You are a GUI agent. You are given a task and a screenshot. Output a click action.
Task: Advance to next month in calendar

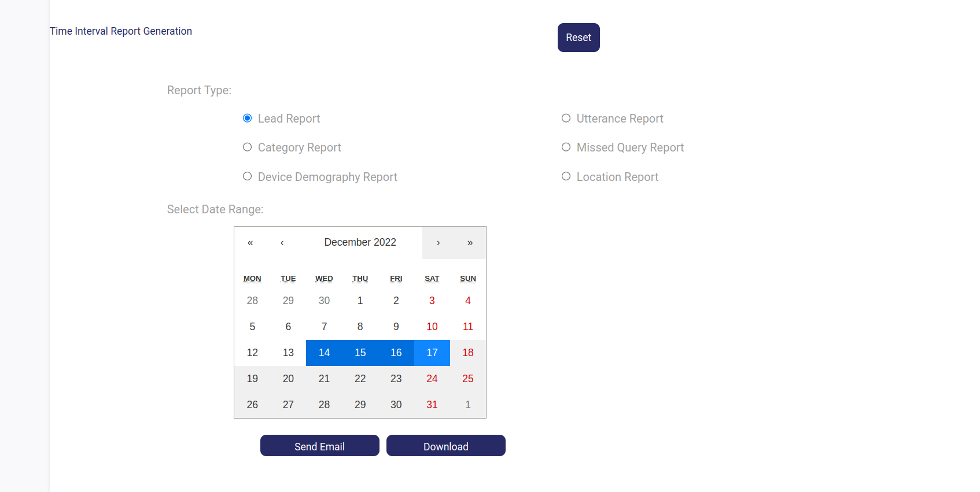coord(438,243)
